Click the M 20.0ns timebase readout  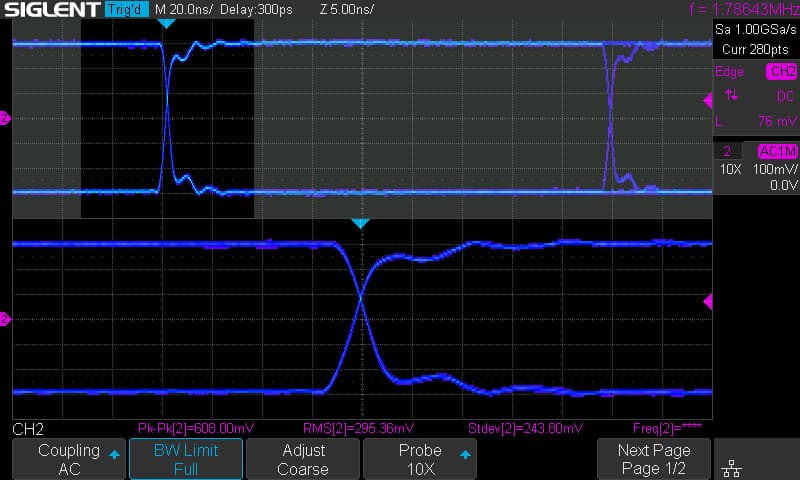(x=186, y=9)
